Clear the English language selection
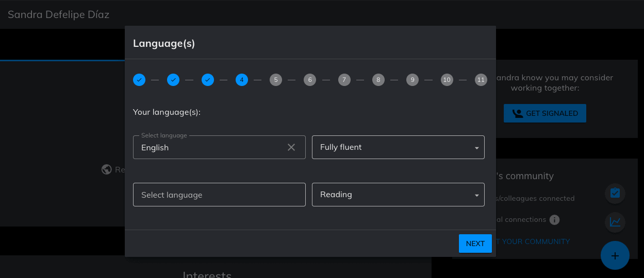This screenshot has width=644, height=278. coord(291,147)
